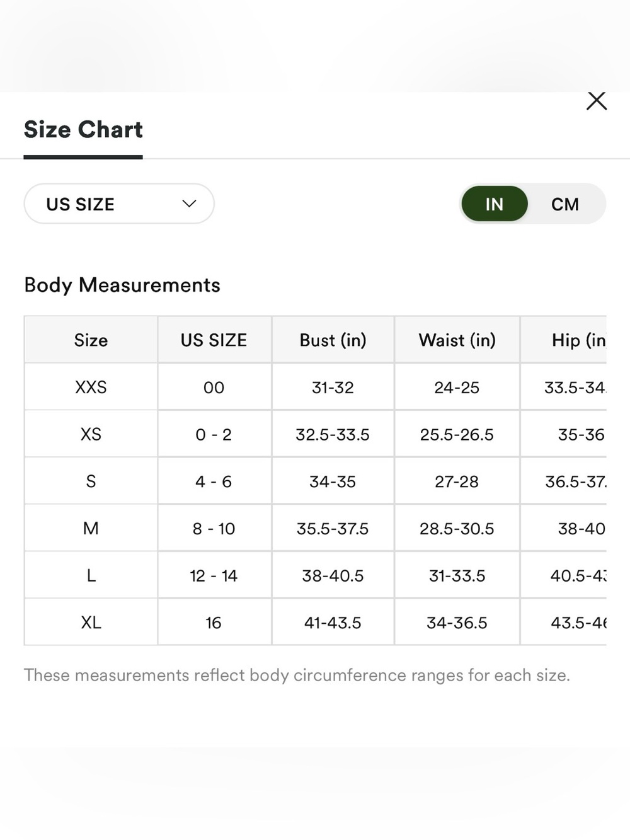Image resolution: width=630 pixels, height=840 pixels.
Task: Select the XS size cell
Action: (91, 434)
